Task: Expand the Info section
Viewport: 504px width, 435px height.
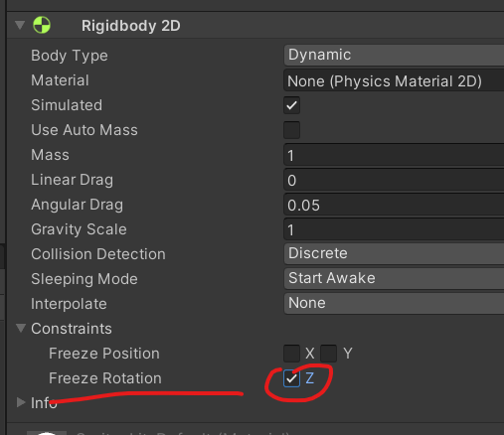Action: click(21, 402)
